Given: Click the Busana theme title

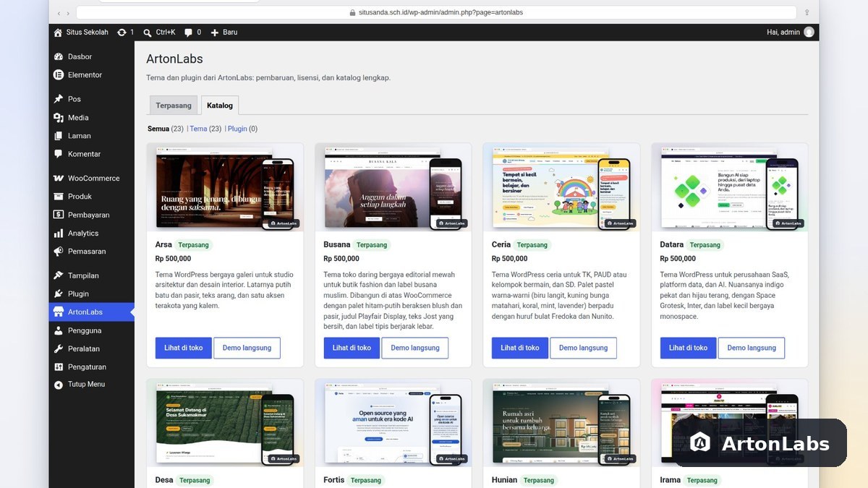Looking at the screenshot, I should [x=336, y=244].
